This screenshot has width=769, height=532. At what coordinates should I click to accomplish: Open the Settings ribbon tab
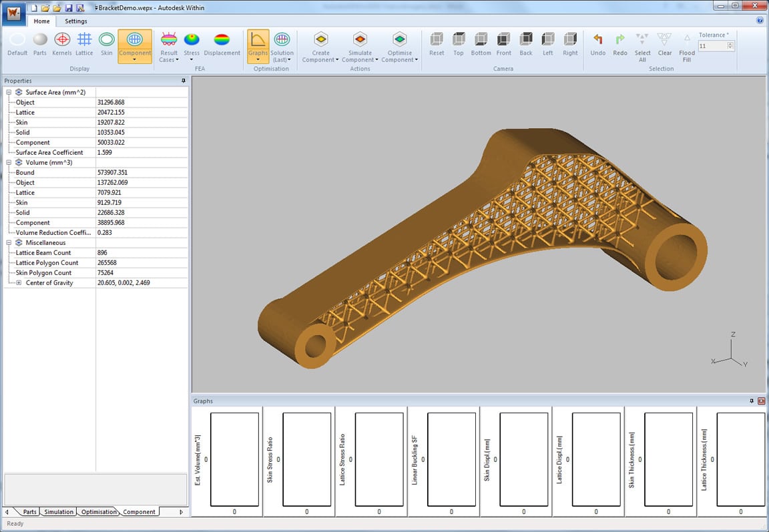point(76,21)
